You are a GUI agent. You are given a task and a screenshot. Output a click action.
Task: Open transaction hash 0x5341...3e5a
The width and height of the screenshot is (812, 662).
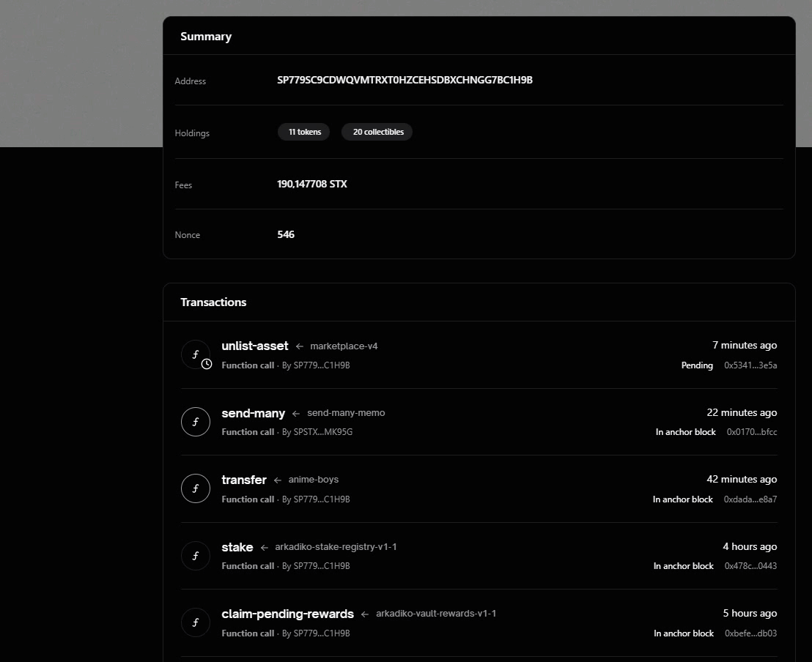pos(750,365)
